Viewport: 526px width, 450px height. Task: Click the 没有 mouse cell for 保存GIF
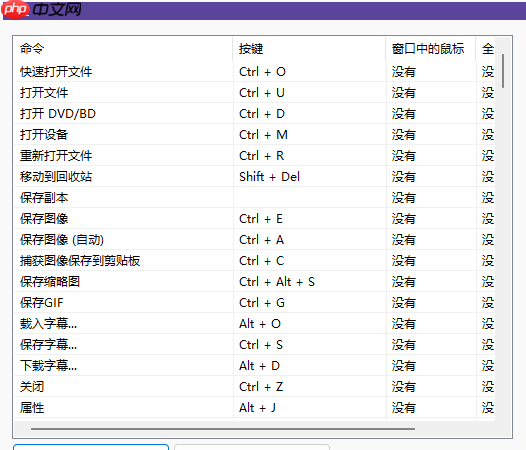pyautogui.click(x=431, y=303)
